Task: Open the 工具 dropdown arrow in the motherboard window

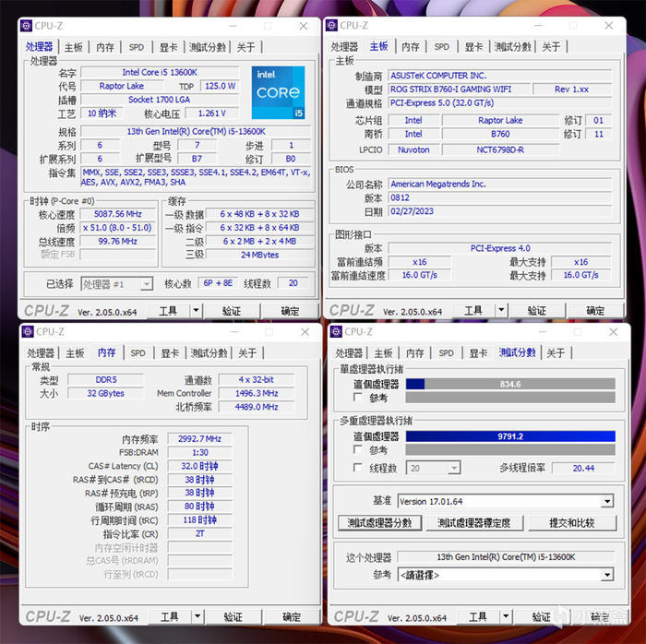Action: coord(501,310)
